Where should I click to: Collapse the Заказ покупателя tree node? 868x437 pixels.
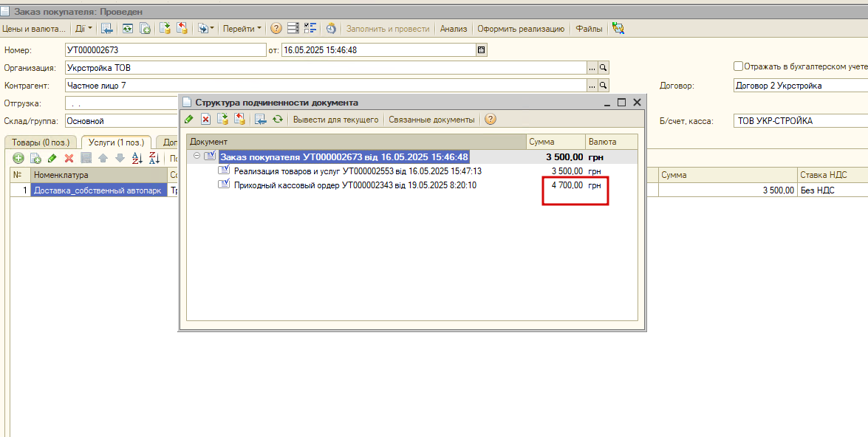pos(197,156)
